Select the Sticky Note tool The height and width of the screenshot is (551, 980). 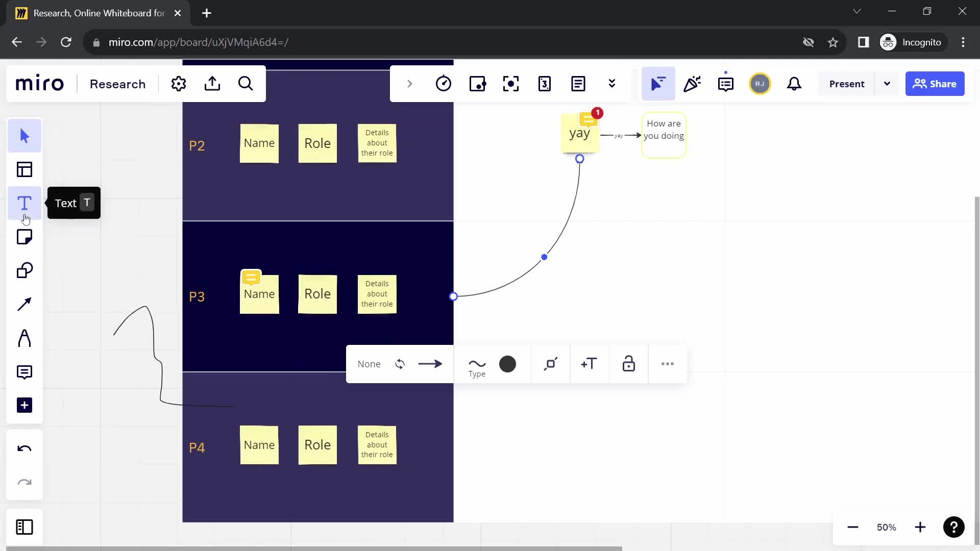[x=25, y=237]
